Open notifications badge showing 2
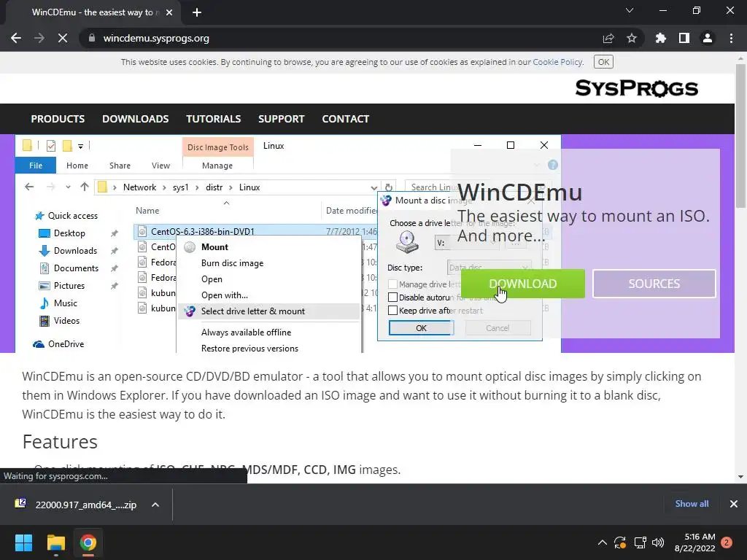The width and height of the screenshot is (747, 560). (x=727, y=542)
